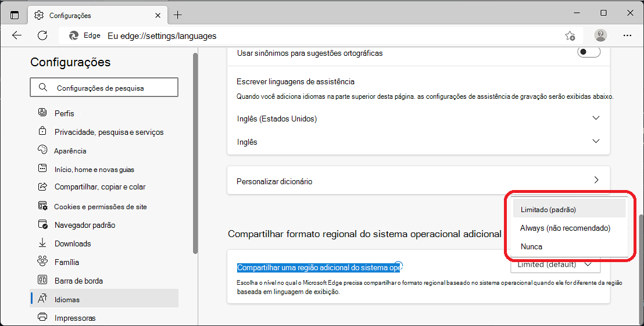
Task: Open the user profile avatar
Action: point(600,35)
